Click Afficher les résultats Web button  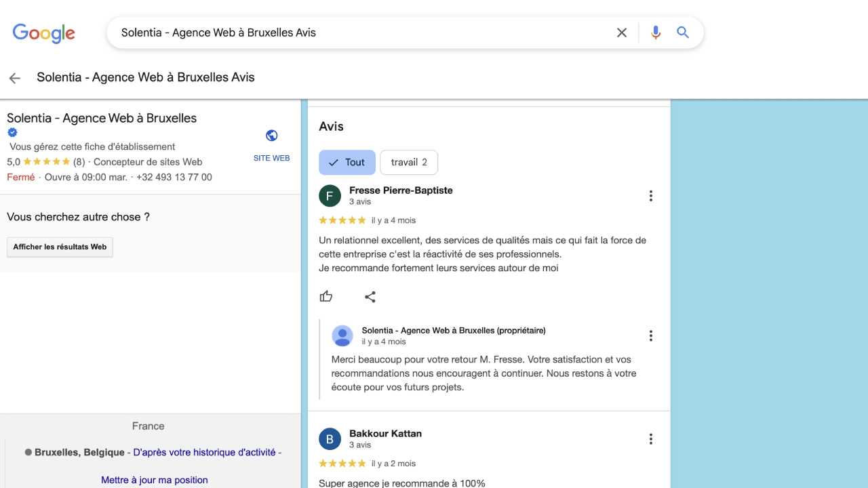pyautogui.click(x=60, y=247)
